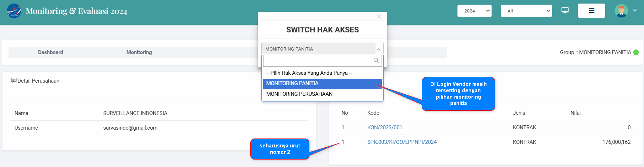Open the 2024 year dropdown
This screenshot has width=644, height=167.
point(474,11)
